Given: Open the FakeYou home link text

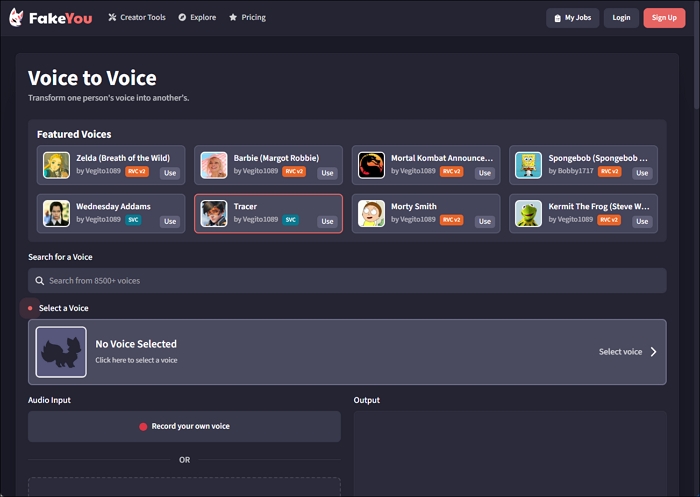Looking at the screenshot, I should [60, 18].
